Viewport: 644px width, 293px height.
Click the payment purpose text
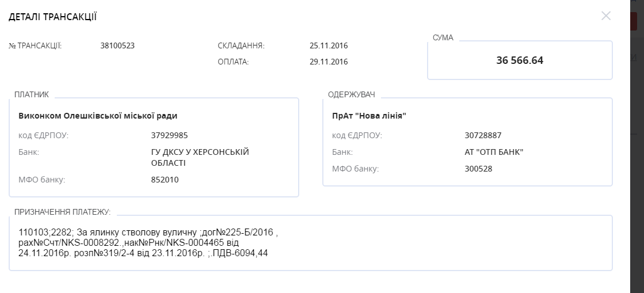point(148,243)
